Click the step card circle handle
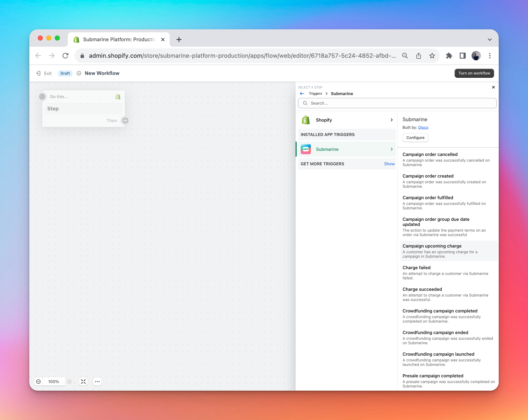 [x=42, y=96]
